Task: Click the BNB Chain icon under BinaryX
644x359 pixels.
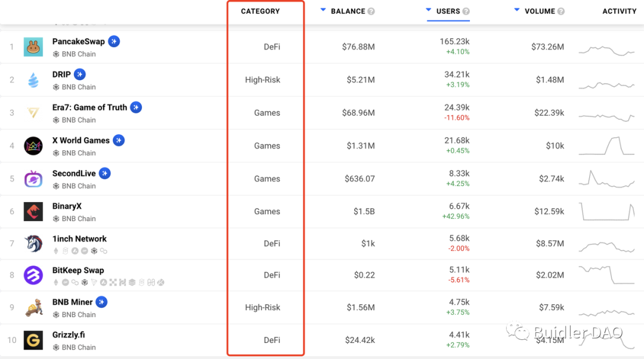Action: [x=56, y=219]
